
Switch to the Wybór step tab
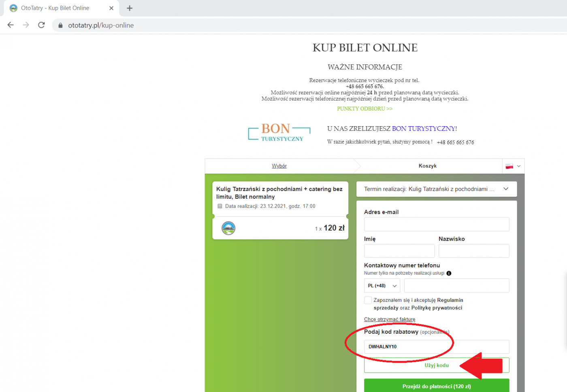tap(279, 166)
